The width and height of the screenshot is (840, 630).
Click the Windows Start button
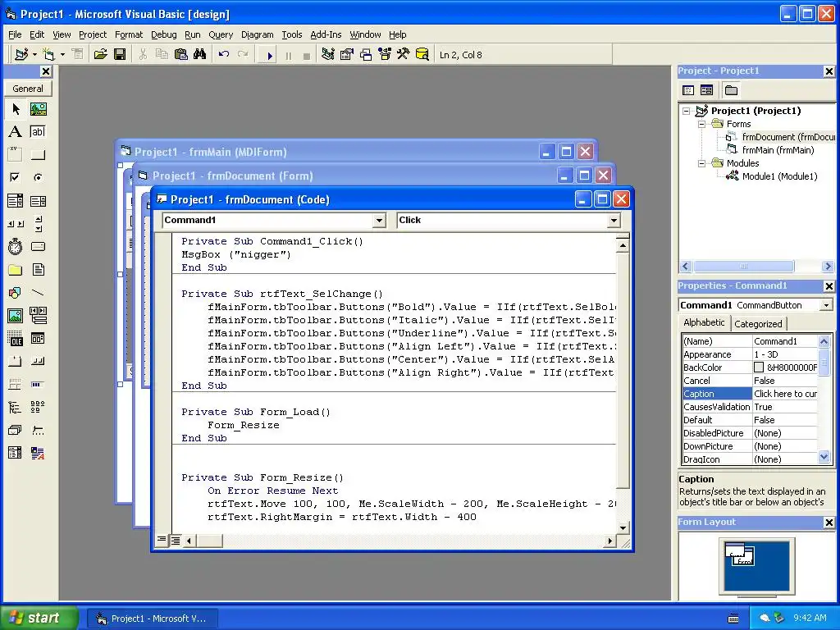pyautogui.click(x=38, y=618)
